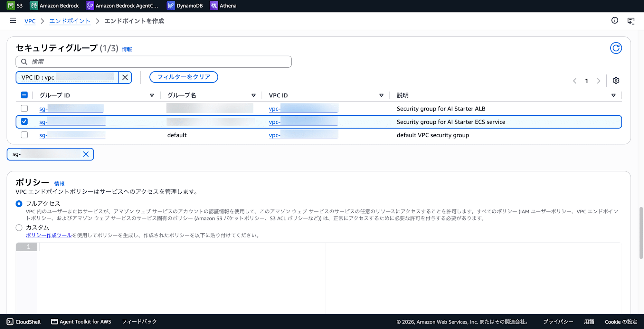Open Agent Toolkit for AWS
644x329 pixels.
click(x=81, y=322)
